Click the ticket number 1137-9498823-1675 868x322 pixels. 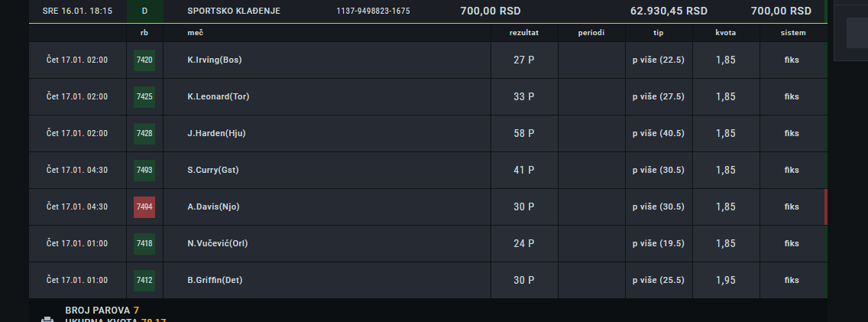(x=373, y=11)
